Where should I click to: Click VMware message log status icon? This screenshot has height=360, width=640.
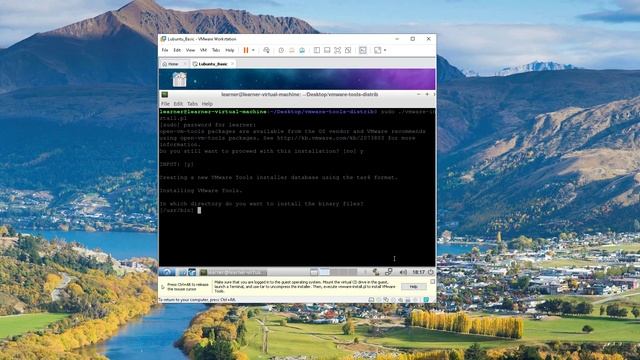point(426,300)
